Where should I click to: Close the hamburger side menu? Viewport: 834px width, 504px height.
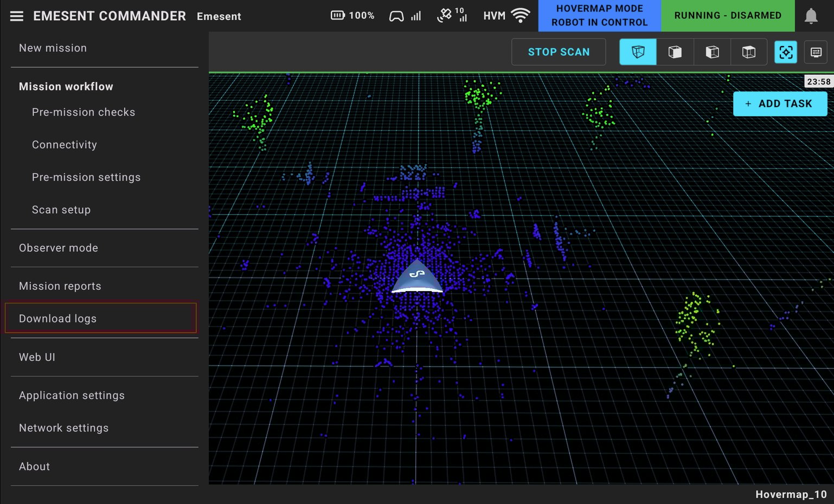click(17, 16)
